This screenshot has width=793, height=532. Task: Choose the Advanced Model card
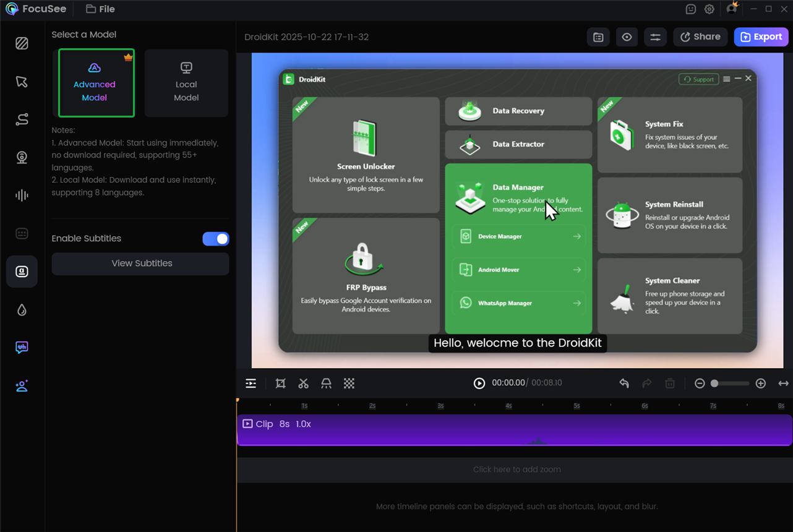point(96,83)
